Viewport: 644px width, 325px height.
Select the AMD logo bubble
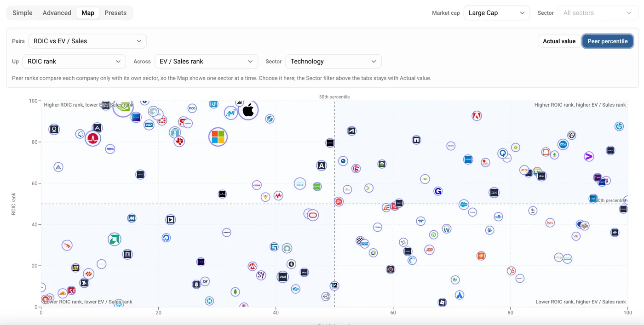(x=115, y=239)
